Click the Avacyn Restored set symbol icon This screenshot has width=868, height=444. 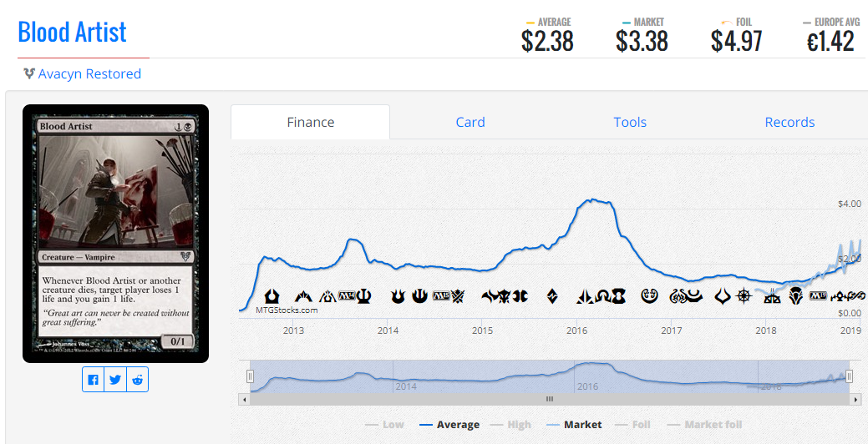coord(29,73)
